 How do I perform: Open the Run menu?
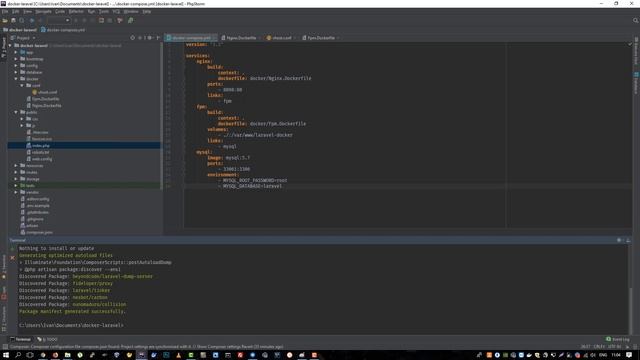91,11
